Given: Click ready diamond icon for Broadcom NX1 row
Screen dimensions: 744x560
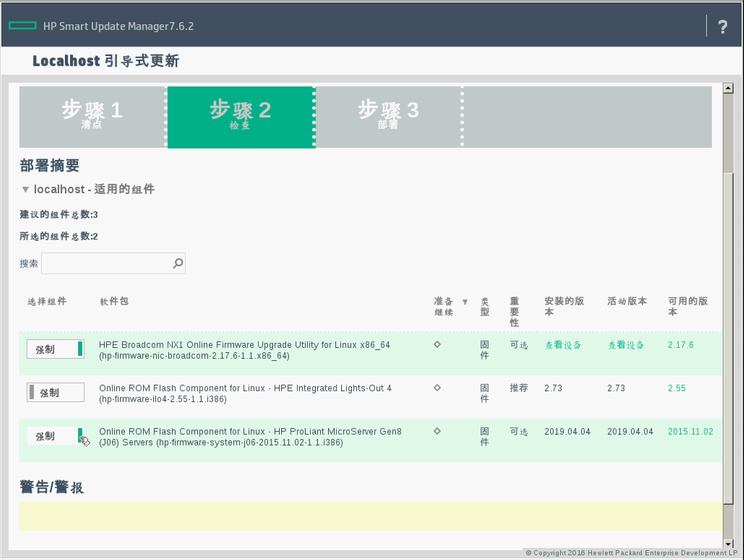Looking at the screenshot, I should (x=437, y=344).
